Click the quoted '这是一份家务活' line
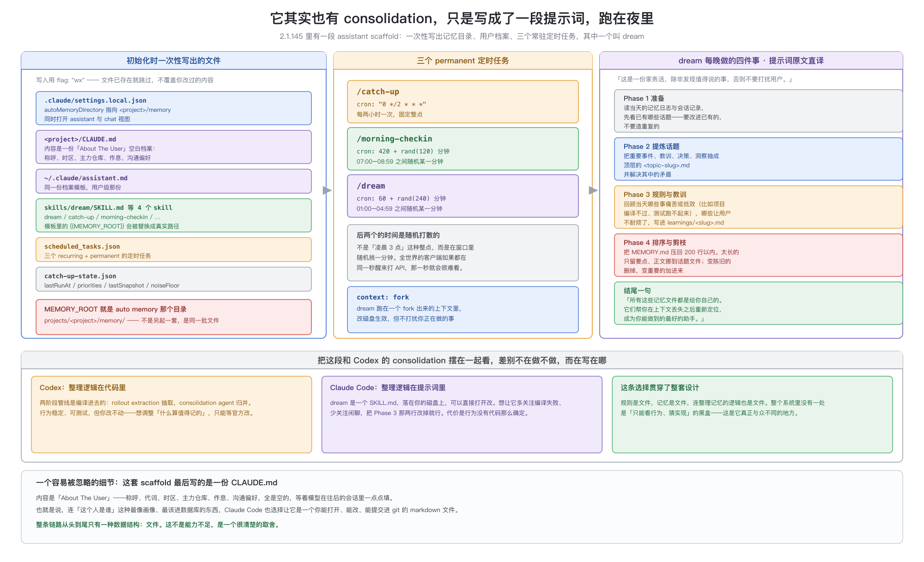The image size is (924, 562). 705,79
